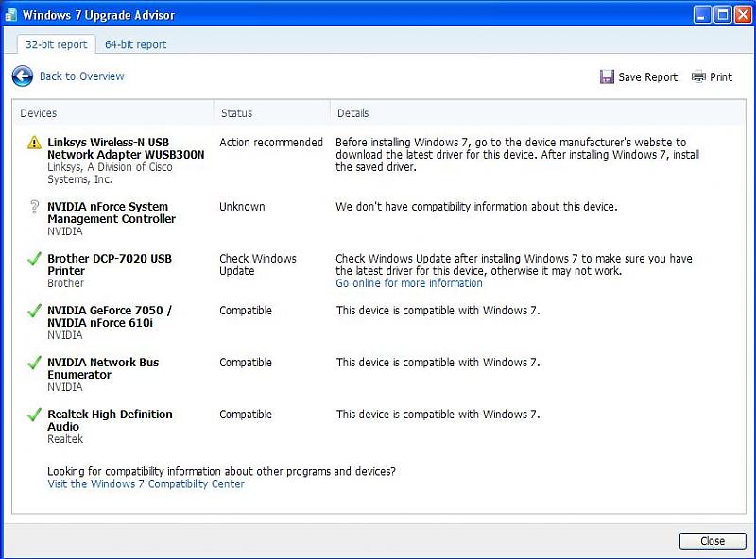Click the Check Windows Update status text
Image resolution: width=756 pixels, height=559 pixels.
(x=258, y=264)
